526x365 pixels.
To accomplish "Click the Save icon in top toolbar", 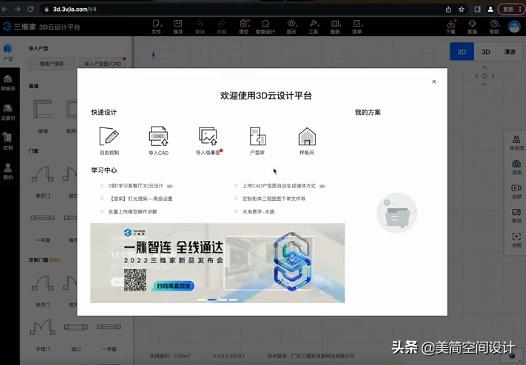I will (178, 27).
